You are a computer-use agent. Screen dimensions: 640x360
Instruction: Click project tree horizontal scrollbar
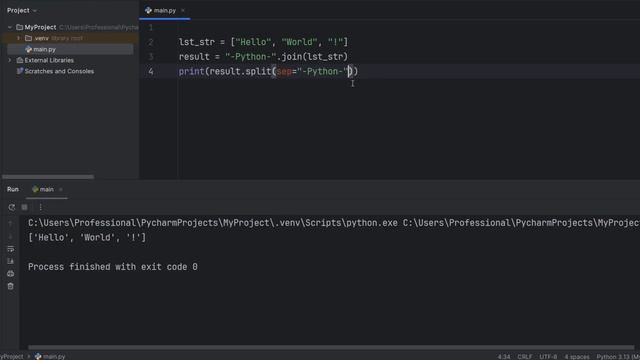tap(48, 177)
